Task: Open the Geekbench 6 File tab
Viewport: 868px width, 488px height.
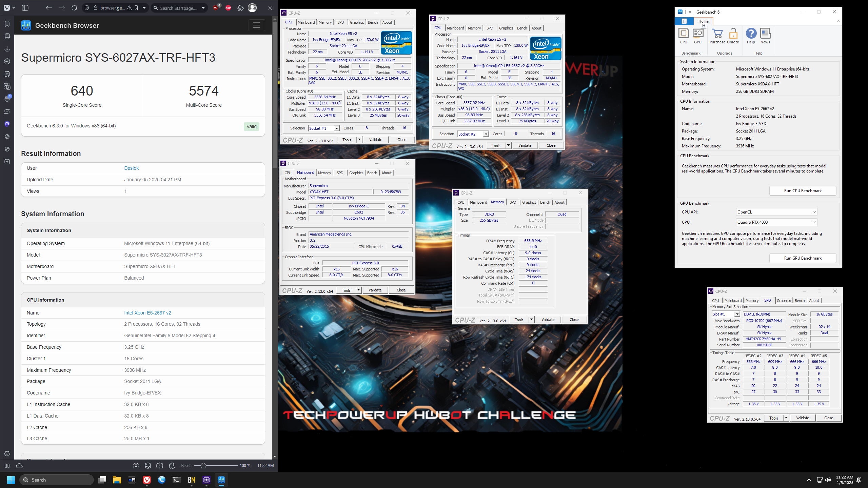Action: point(684,21)
